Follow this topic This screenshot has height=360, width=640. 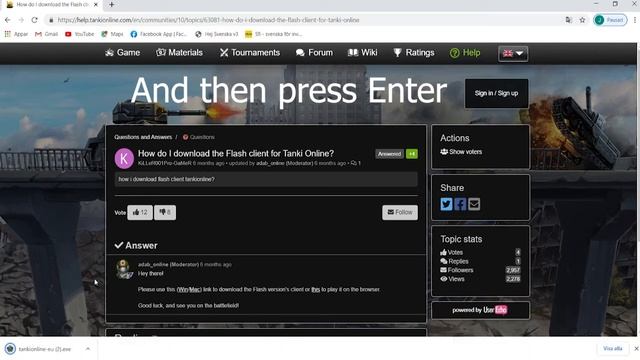pos(400,212)
